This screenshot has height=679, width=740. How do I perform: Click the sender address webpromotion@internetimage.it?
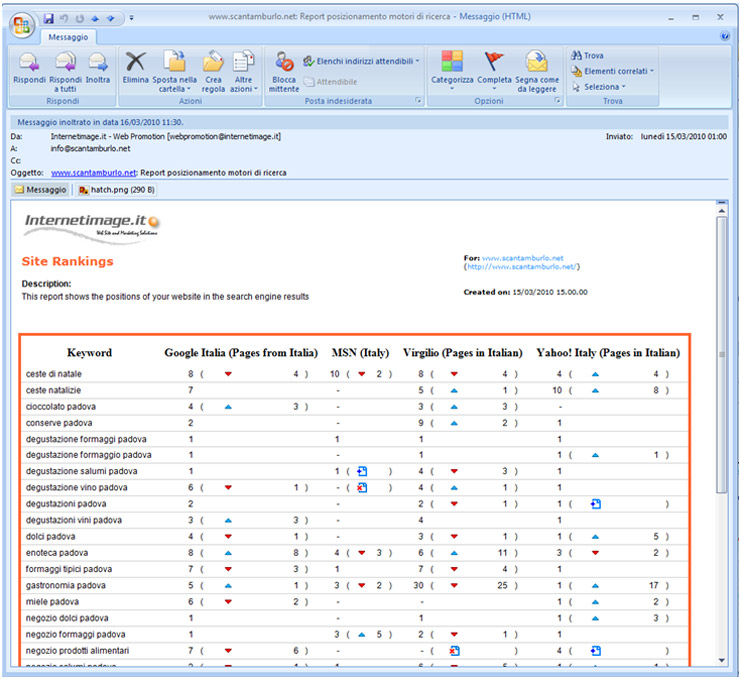[x=224, y=136]
